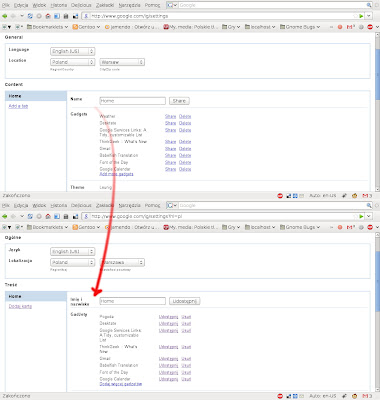The image size is (380, 400).
Task: Expand Gnome Bugs folder in English settings window
Action: point(300,27)
